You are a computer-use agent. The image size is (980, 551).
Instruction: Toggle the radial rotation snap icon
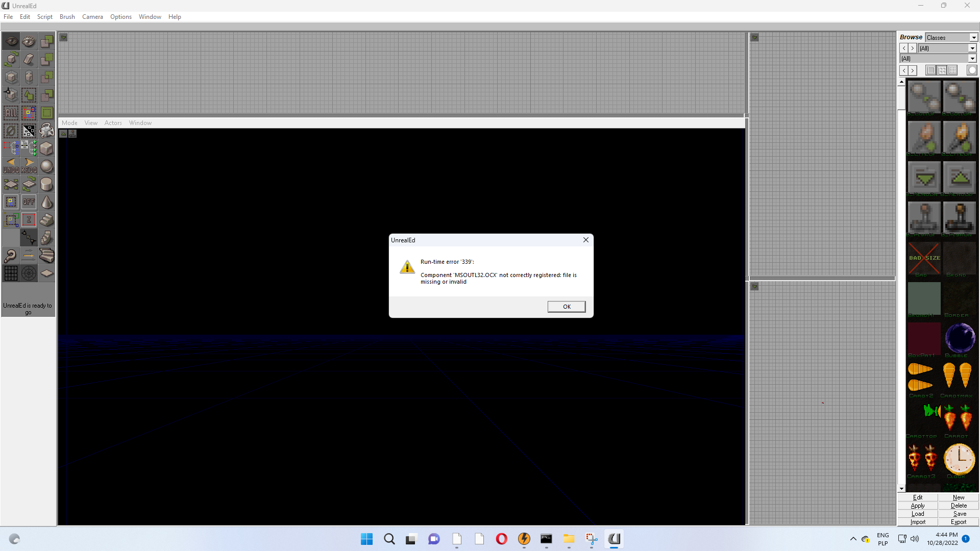pos(29,273)
